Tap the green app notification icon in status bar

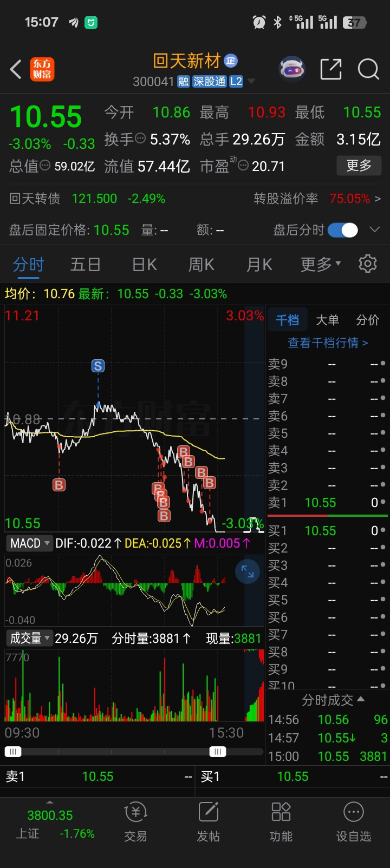(91, 22)
